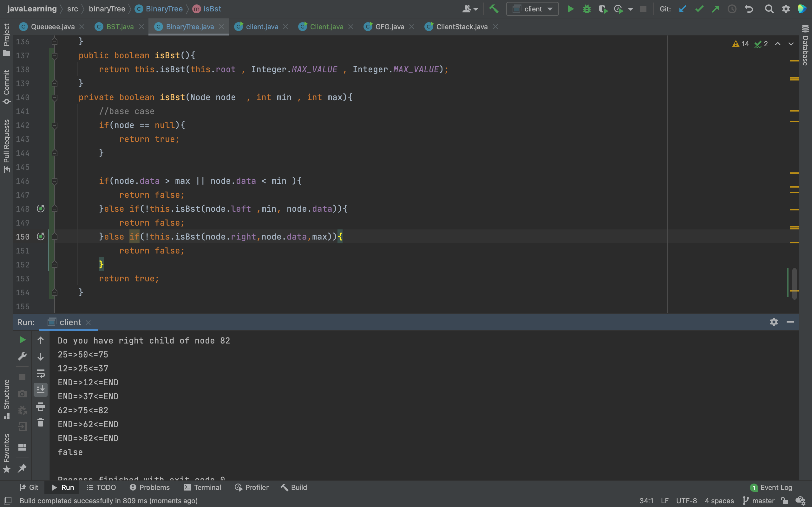
Task: Pin the Run tab with pin icon
Action: pos(22,468)
